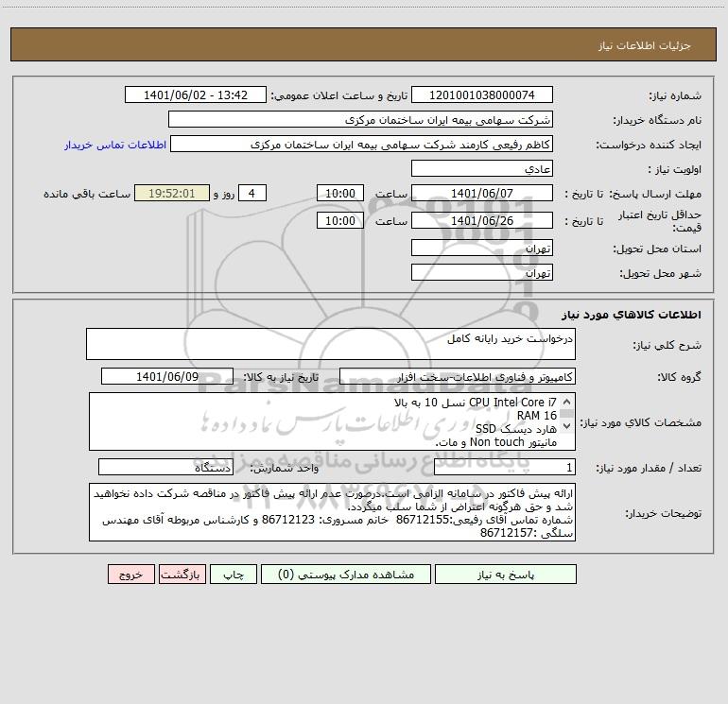Click the response deadline date 1401/06/07

(x=482, y=193)
